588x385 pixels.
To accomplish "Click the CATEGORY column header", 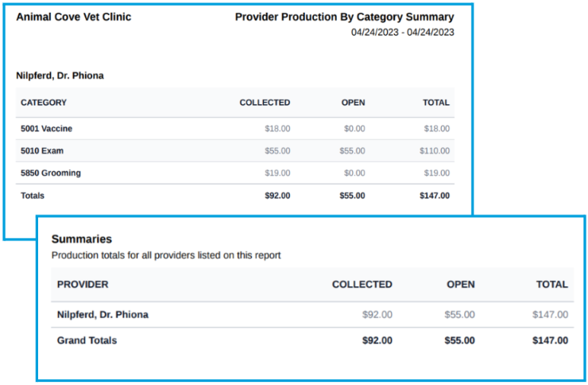I will tap(44, 103).
